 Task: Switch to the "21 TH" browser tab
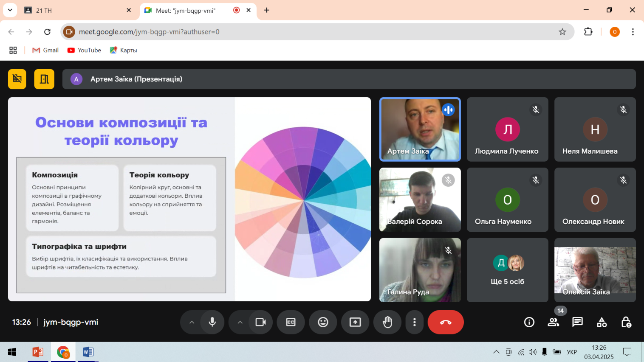point(76,10)
